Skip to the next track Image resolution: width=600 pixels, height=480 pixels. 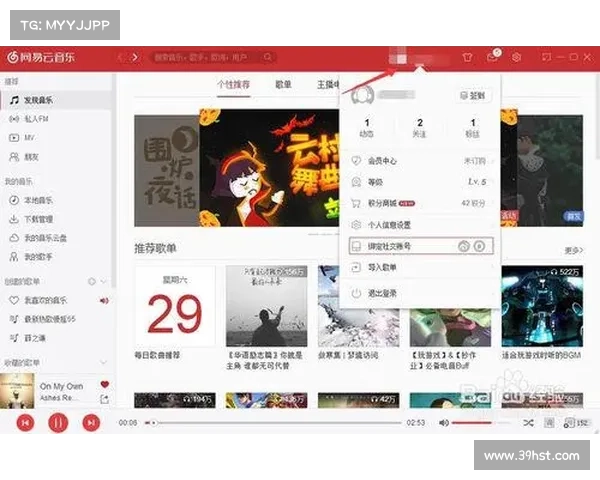point(90,423)
